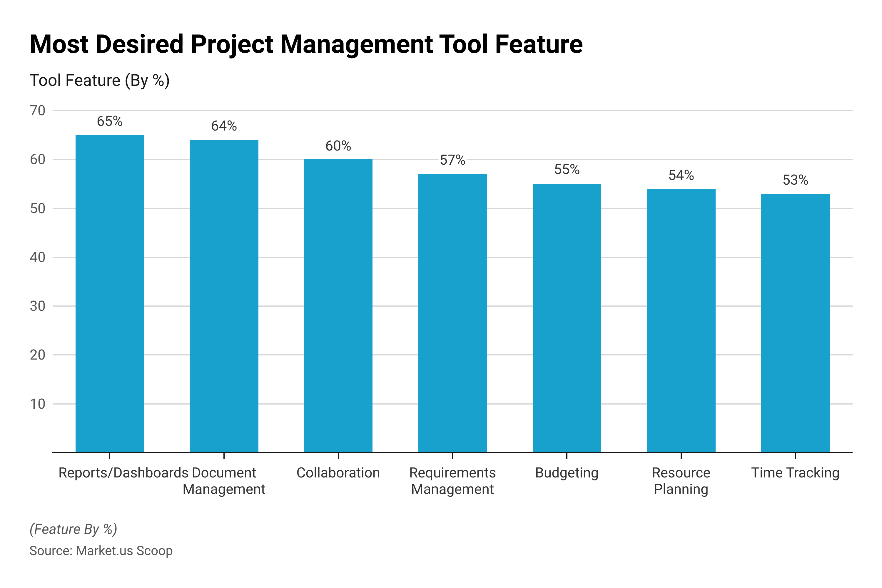The height and width of the screenshot is (588, 882).
Task: Click the Budgeting bar
Action: pos(567,318)
